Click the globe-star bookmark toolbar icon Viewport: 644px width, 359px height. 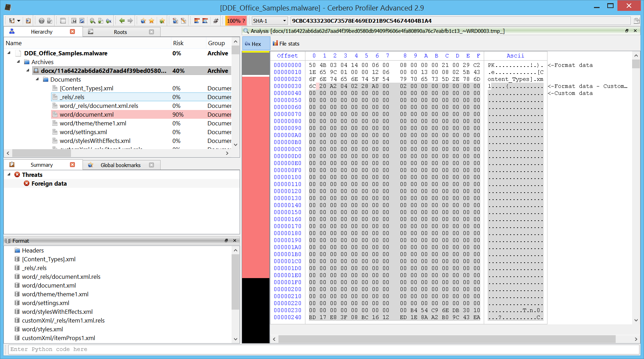[x=143, y=21]
